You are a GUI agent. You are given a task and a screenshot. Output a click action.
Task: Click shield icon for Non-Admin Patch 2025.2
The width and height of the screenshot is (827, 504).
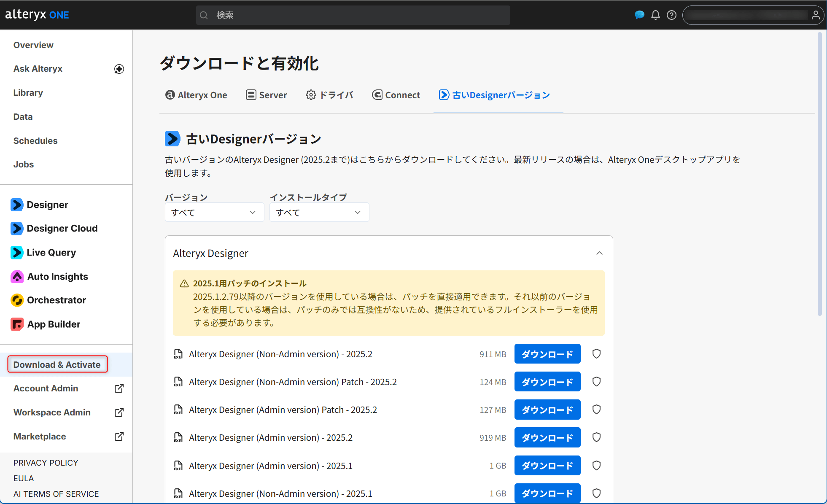coord(596,382)
